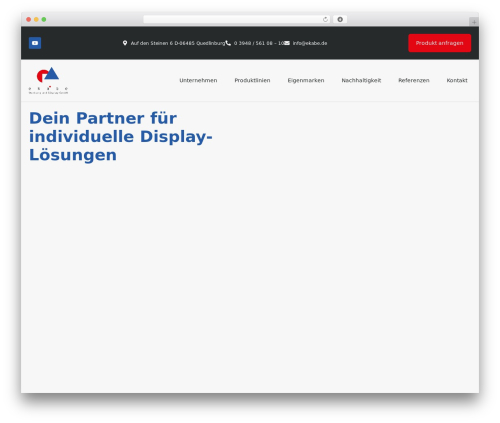Maximize the window with green button
Screen dimensions: 500x423
coord(44,19)
